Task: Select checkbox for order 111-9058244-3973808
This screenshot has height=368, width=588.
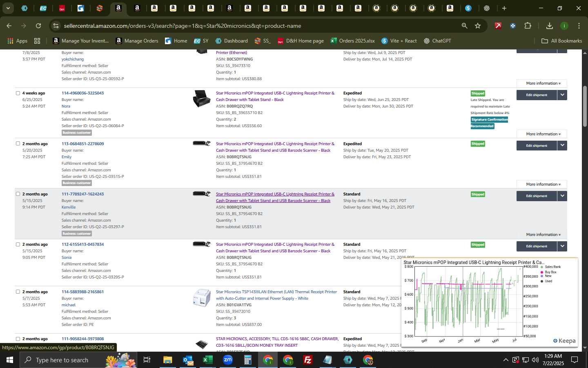Action: coord(18,339)
